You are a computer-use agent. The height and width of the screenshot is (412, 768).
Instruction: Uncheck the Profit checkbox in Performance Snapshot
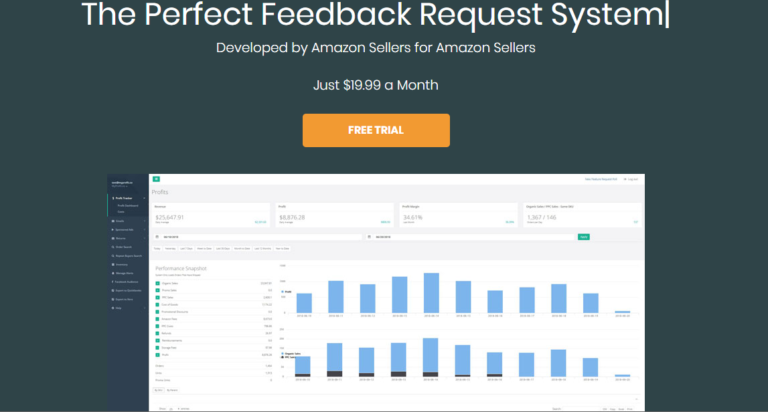pos(158,355)
